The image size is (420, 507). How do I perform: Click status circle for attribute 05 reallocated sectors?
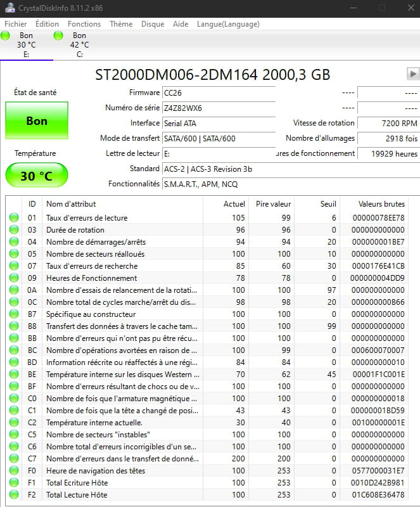point(14,254)
